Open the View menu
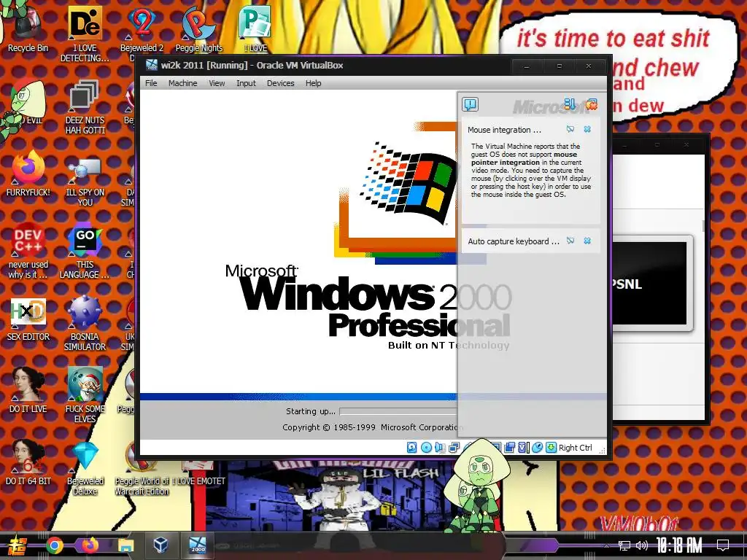This screenshot has height=560, width=747. point(217,83)
